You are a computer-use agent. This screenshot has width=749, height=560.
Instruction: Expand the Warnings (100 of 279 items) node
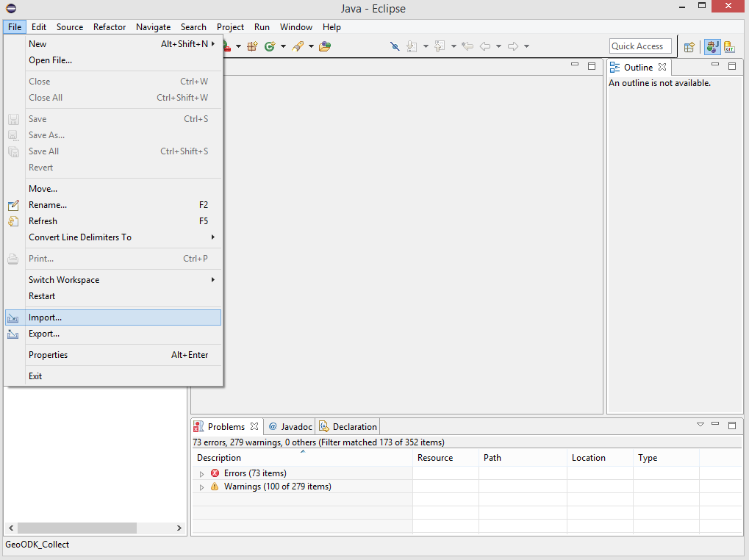(x=201, y=487)
